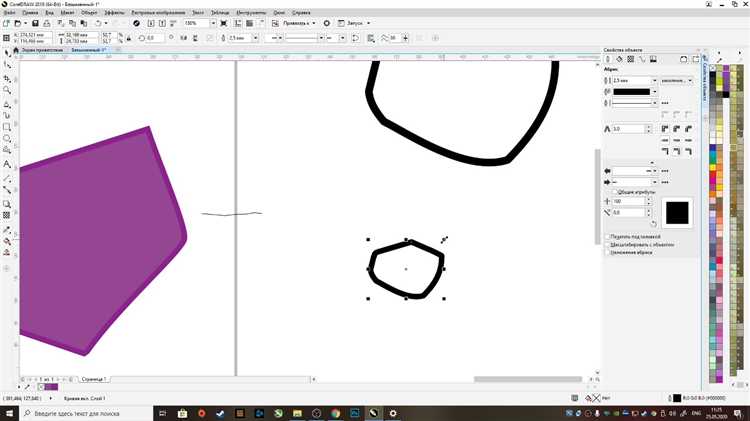Select the Artistic Media tool
Screen dimensions: 750x421
click(7, 115)
